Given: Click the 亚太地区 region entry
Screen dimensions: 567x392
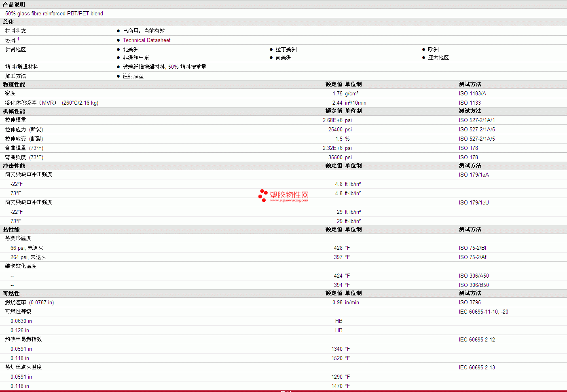Looking at the screenshot, I should (x=438, y=58).
